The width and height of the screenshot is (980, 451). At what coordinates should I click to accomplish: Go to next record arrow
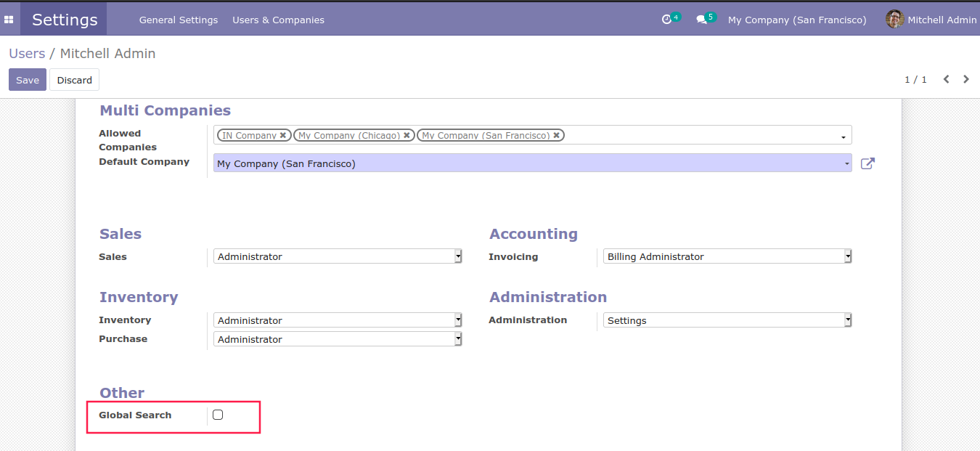point(966,79)
